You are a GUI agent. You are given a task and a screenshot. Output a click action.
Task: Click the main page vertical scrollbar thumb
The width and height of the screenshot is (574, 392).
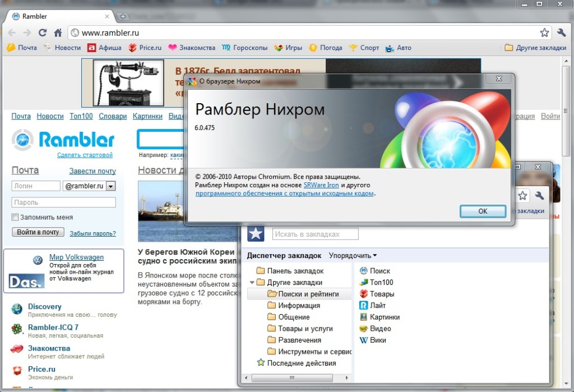coord(566,110)
